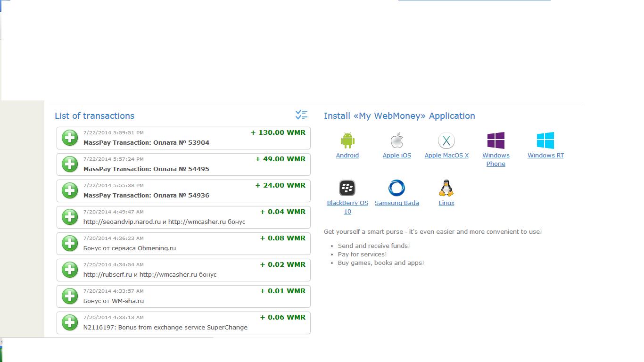Click the purple Windows Phone icon
644x362 pixels.
coord(495,140)
